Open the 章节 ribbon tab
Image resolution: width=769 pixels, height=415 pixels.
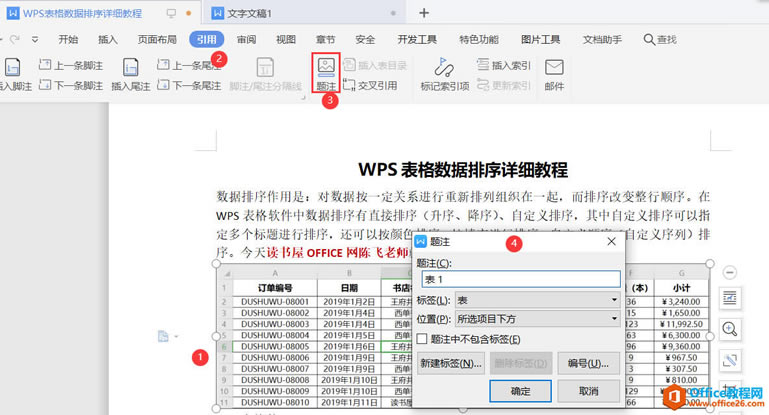(325, 40)
